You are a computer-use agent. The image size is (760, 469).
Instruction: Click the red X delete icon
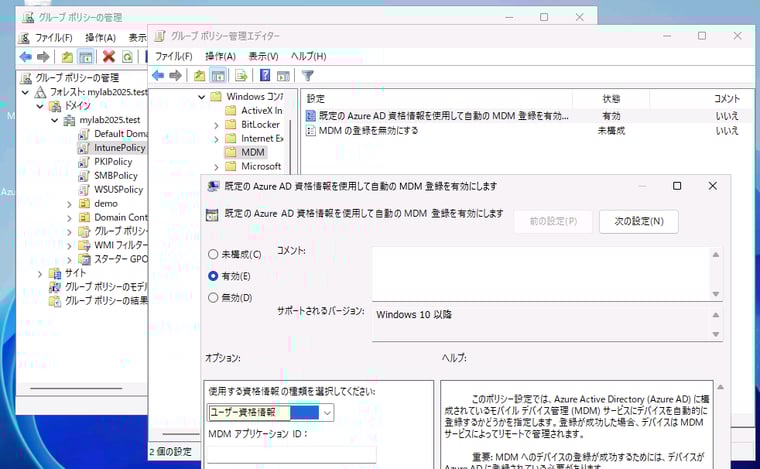click(109, 57)
